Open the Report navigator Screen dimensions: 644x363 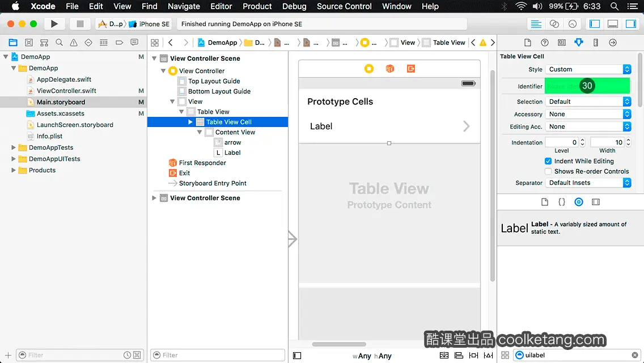point(134,43)
